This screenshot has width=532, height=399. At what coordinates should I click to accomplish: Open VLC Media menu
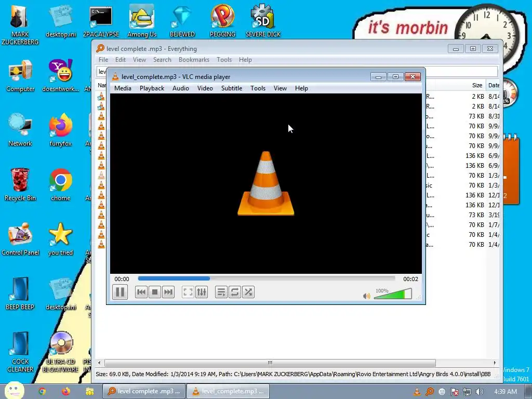click(123, 88)
